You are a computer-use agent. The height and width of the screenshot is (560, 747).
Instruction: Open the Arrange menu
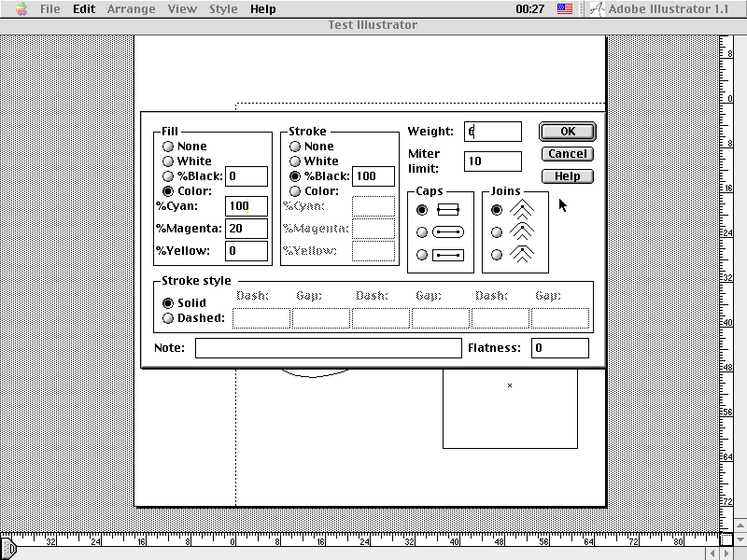point(131,9)
